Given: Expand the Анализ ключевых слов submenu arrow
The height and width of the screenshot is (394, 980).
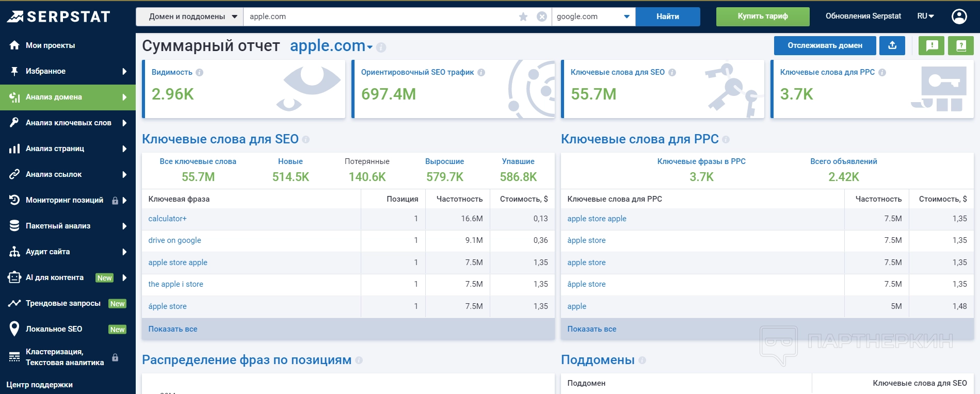Looking at the screenshot, I should tap(124, 123).
